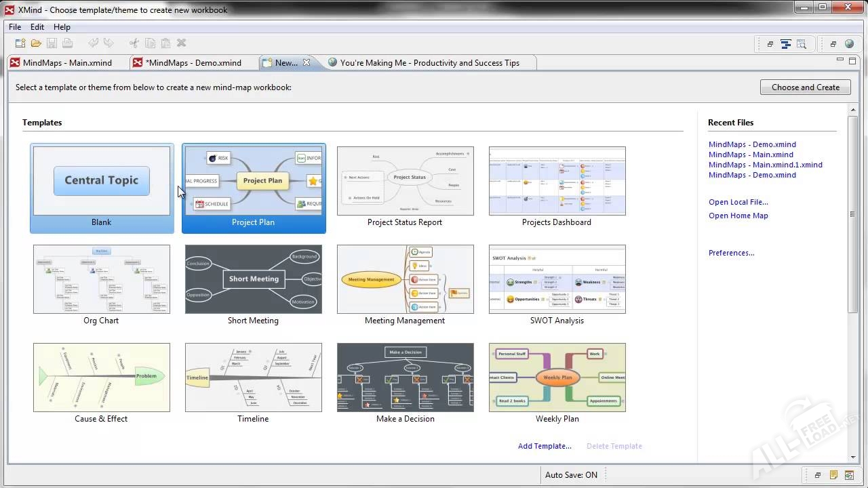
Task: Open the Edit menu
Action: coord(37,27)
